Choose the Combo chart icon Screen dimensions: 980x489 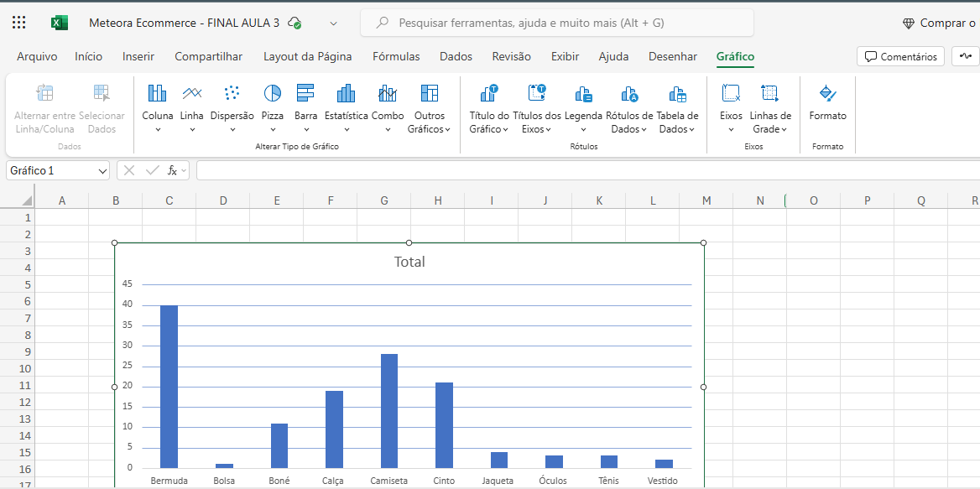coord(388,93)
